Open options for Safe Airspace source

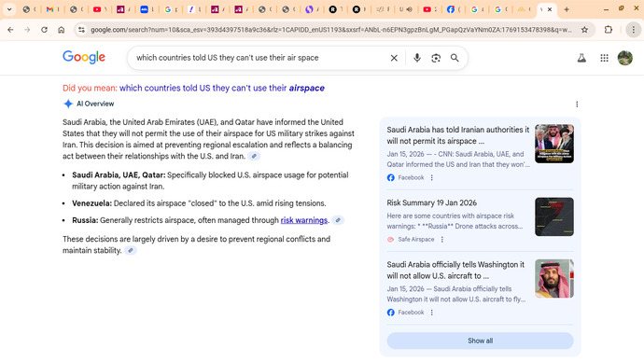pyautogui.click(x=441, y=239)
